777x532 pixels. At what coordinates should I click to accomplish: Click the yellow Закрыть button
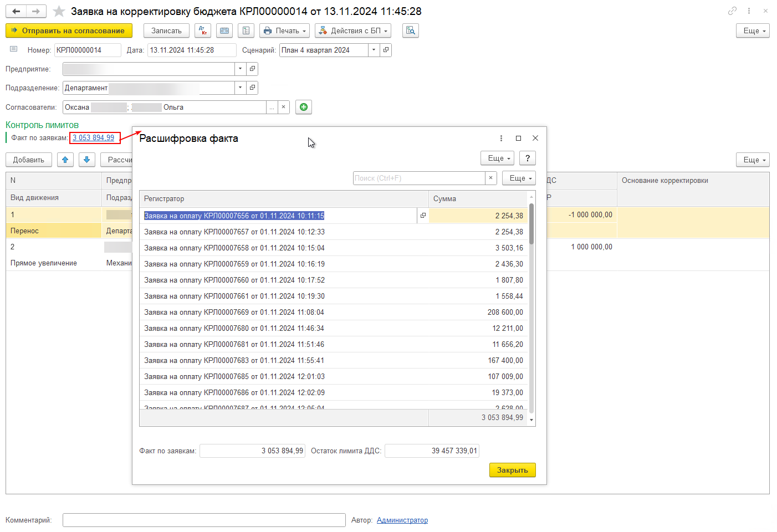513,470
